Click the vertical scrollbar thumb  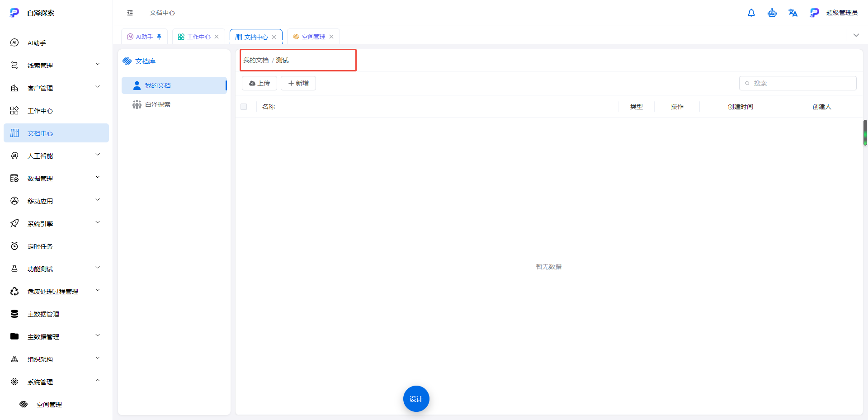865,132
